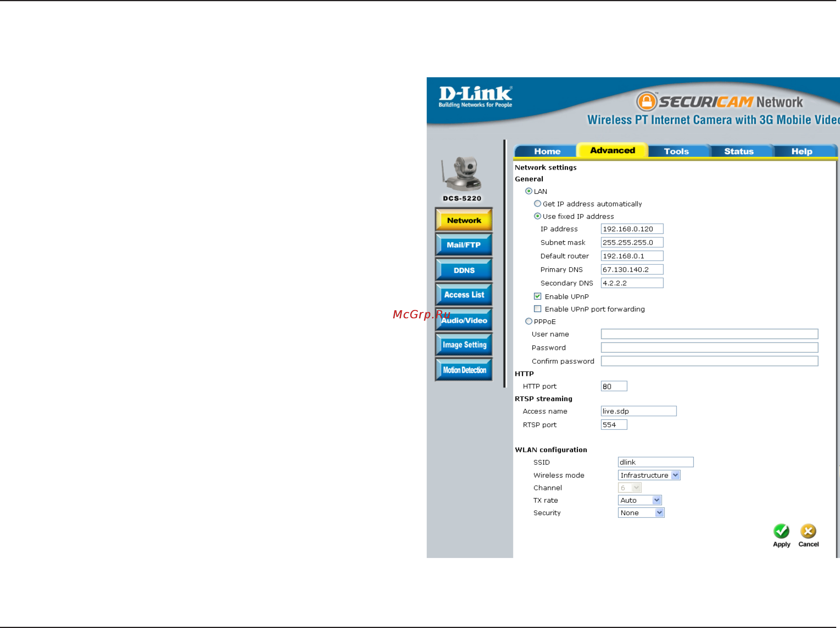The image size is (840, 628).
Task: Click the D-Link logo
Action: point(475,97)
